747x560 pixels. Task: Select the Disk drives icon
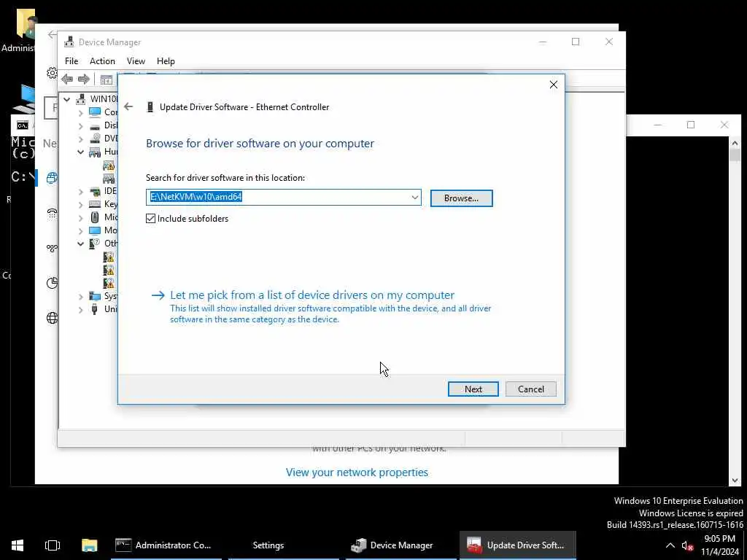click(x=95, y=125)
